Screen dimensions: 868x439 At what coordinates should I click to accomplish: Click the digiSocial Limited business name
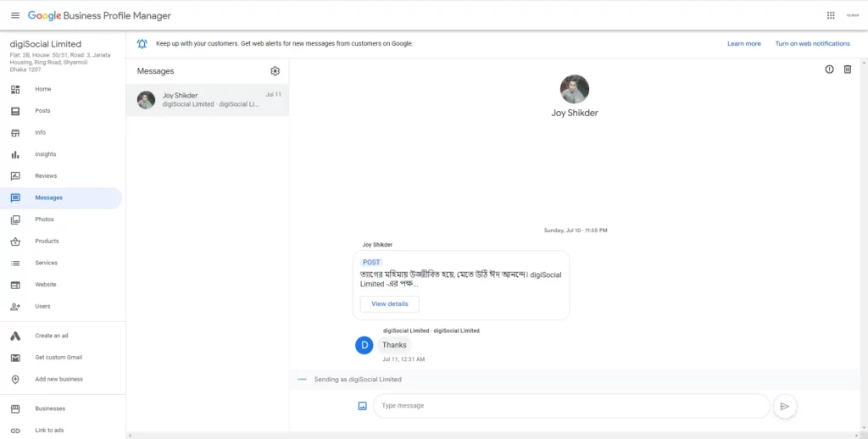tap(46, 44)
